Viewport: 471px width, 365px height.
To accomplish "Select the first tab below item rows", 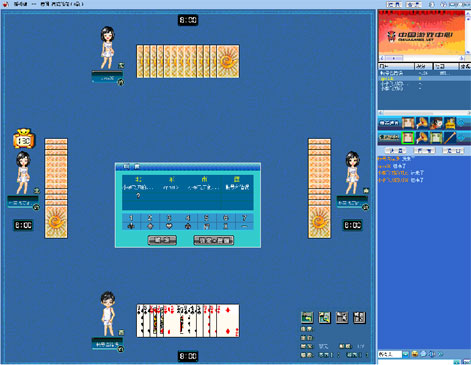I will click(396, 151).
